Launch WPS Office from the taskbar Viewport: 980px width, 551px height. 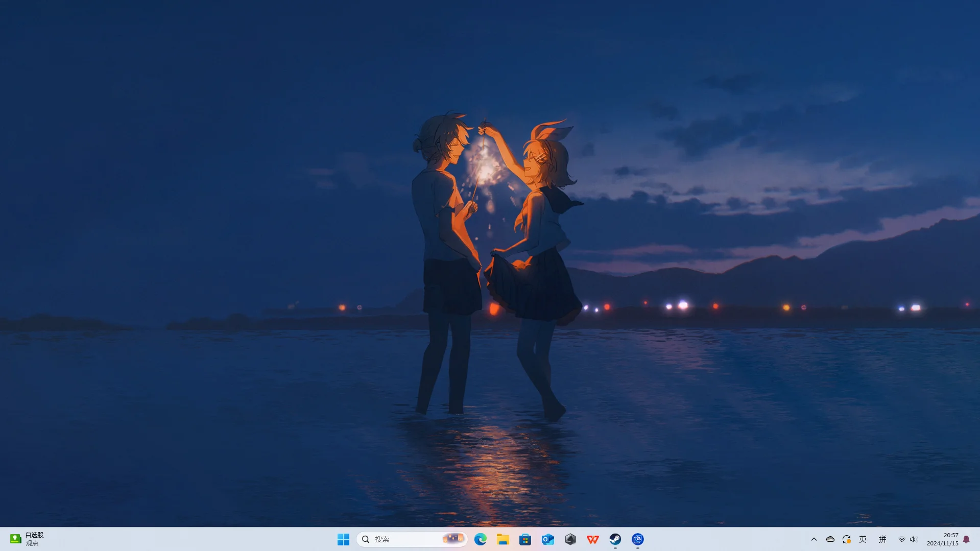click(593, 539)
